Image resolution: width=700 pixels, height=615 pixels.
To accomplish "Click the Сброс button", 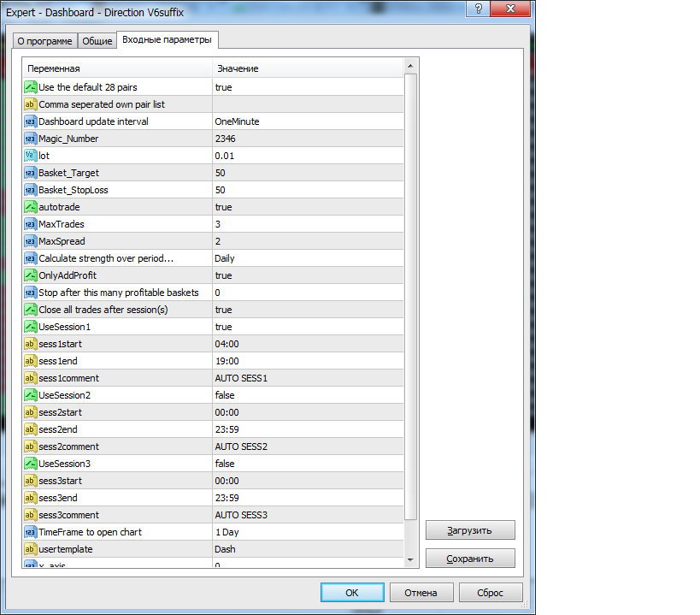I will [x=491, y=593].
